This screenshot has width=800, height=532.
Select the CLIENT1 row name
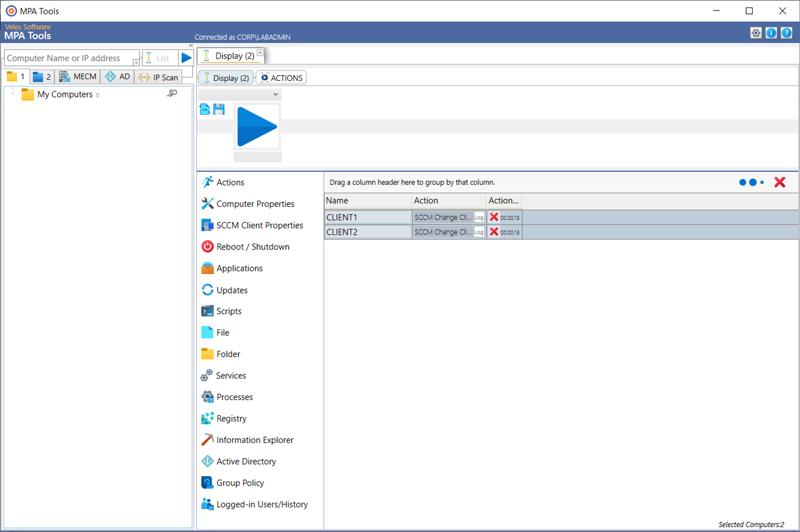(368, 217)
